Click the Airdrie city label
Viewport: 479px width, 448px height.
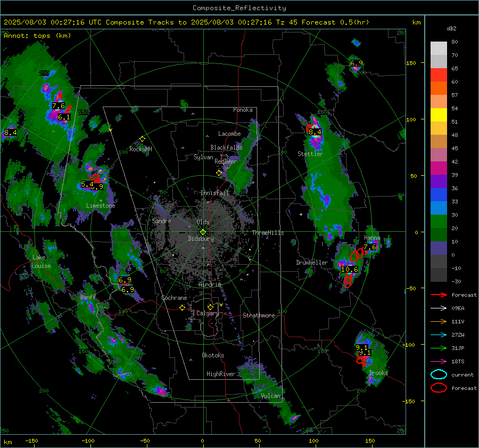click(210, 284)
